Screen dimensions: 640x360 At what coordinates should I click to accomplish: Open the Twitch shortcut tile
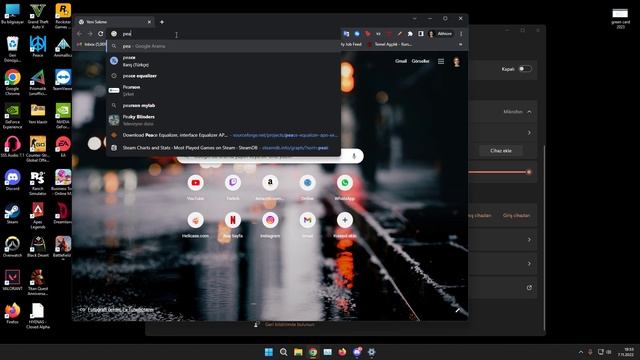coord(233,187)
